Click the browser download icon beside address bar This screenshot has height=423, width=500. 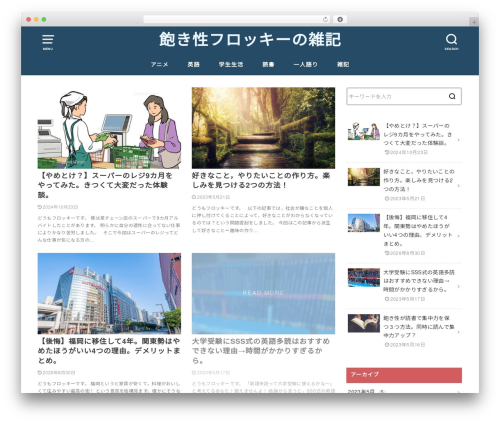[340, 20]
